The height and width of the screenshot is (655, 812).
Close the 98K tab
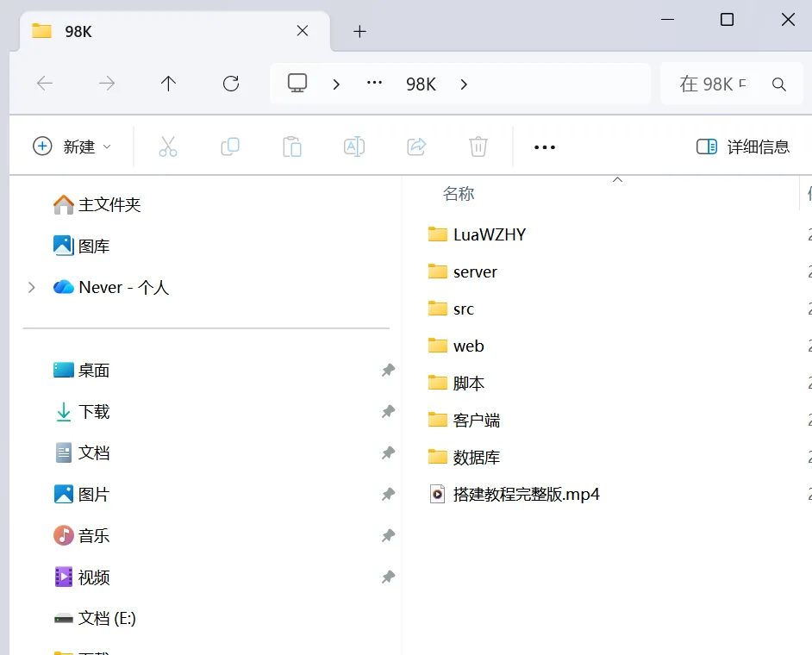(303, 31)
